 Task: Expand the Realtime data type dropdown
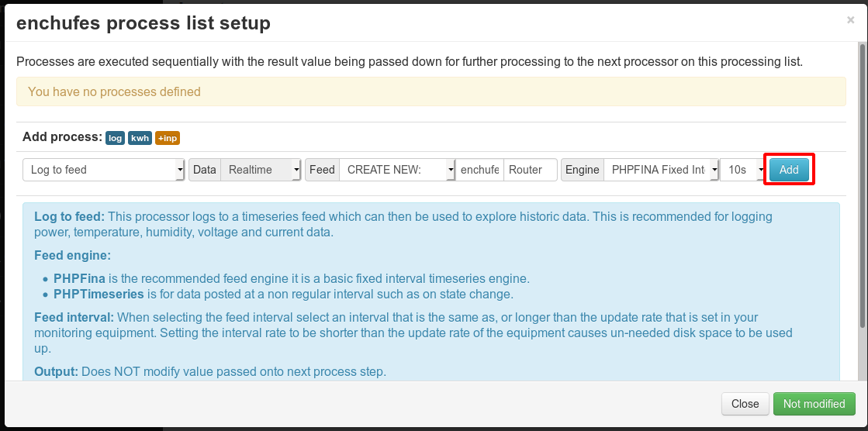(x=261, y=170)
